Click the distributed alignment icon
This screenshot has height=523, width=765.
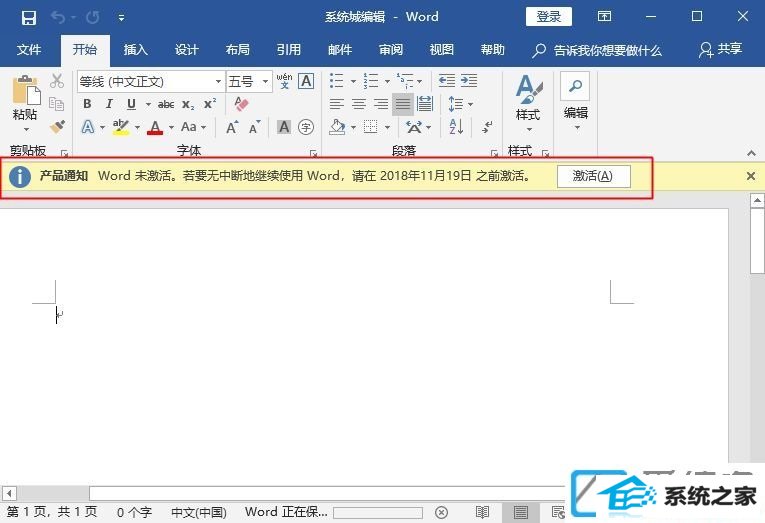425,104
